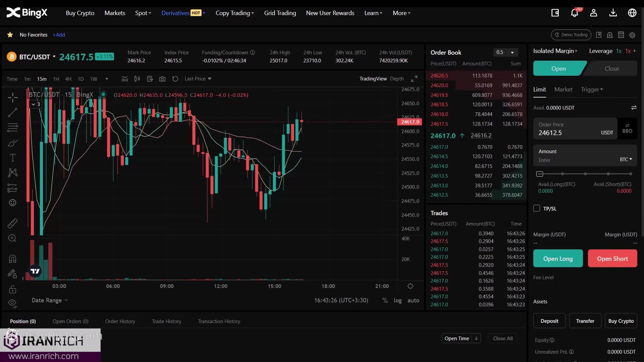
Task: Open the ruler measure tool
Action: pos(13,223)
